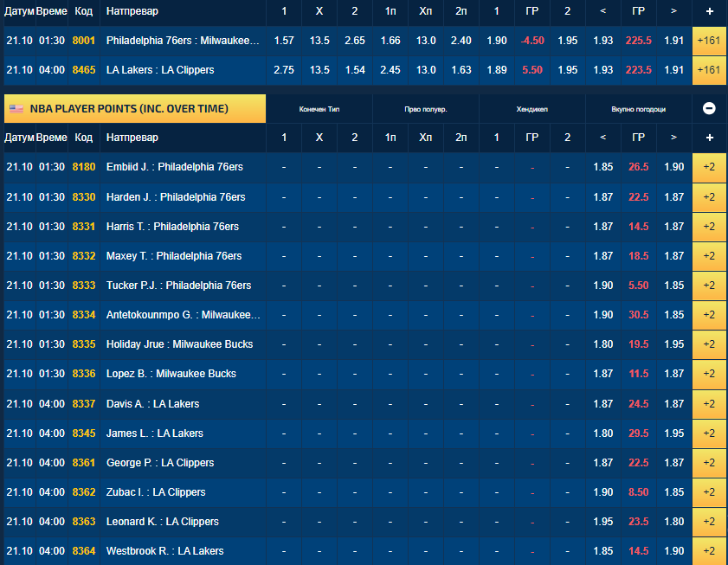
Task: Open the Конечен Тип column tab
Action: pos(319,109)
